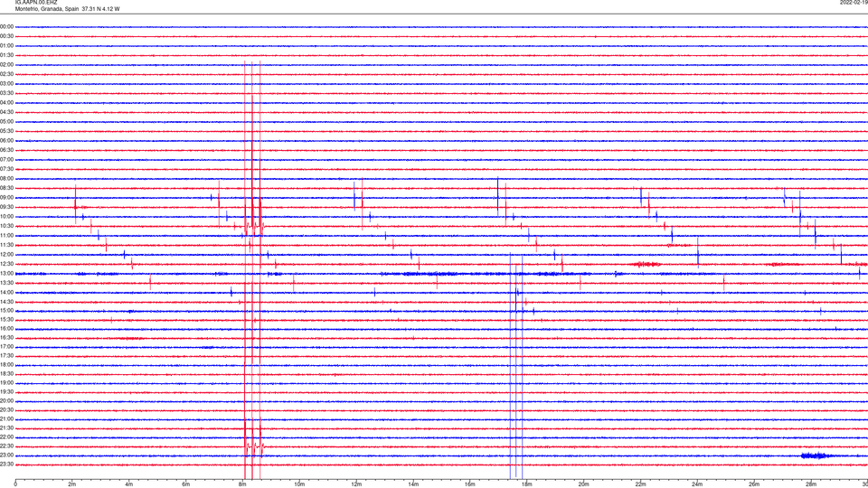The width and height of the screenshot is (868, 488).
Task: Select the 12:30 time row label
Action: click(x=6, y=264)
